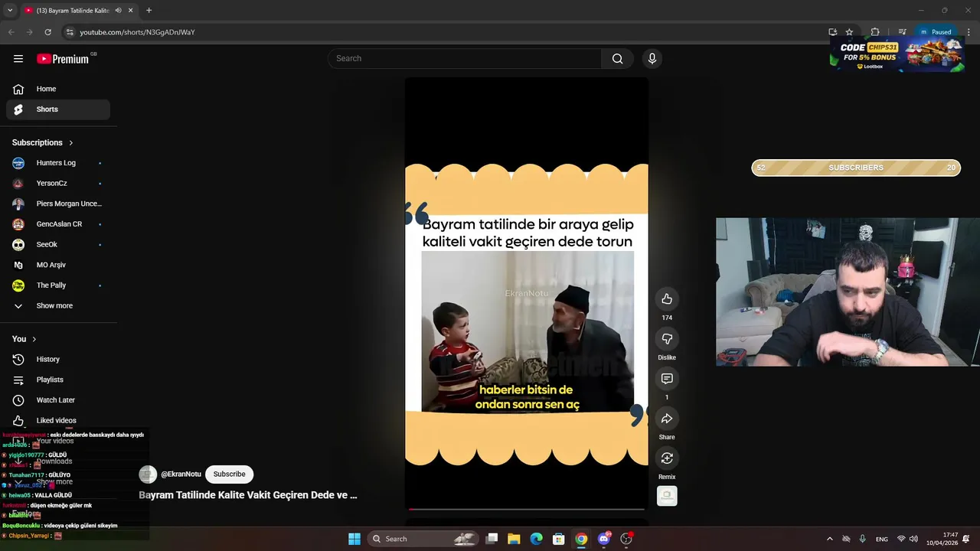Click the install app icon in the address bar
Screen dimensions: 980x551
click(833, 32)
